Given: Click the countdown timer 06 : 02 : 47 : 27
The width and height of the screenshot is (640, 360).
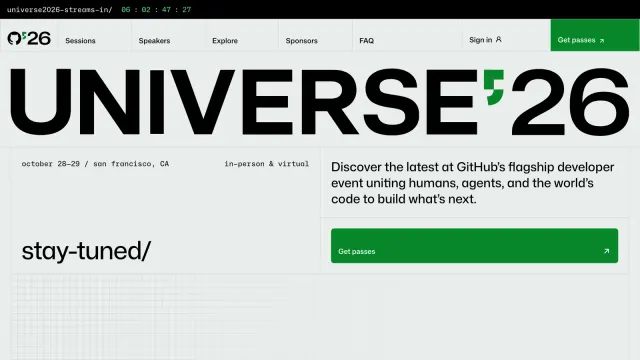Looking at the screenshot, I should [x=156, y=9].
